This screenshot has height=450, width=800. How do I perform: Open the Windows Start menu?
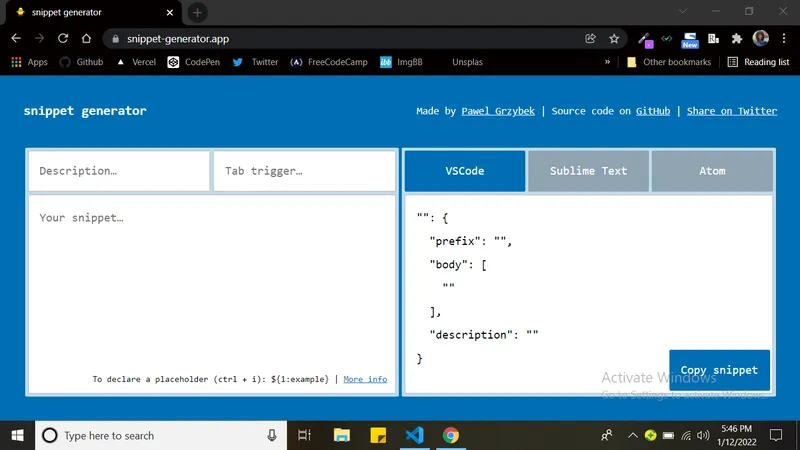point(17,435)
